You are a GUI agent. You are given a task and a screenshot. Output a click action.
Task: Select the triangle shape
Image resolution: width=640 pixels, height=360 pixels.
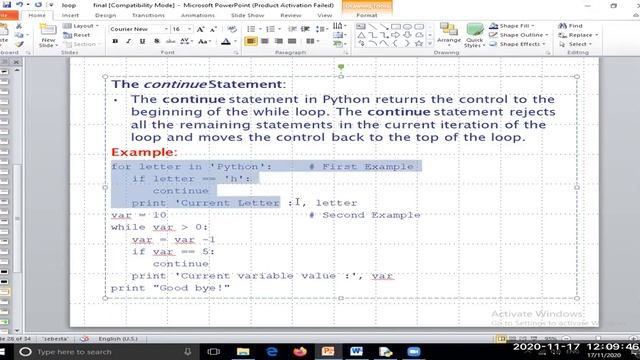[x=361, y=35]
